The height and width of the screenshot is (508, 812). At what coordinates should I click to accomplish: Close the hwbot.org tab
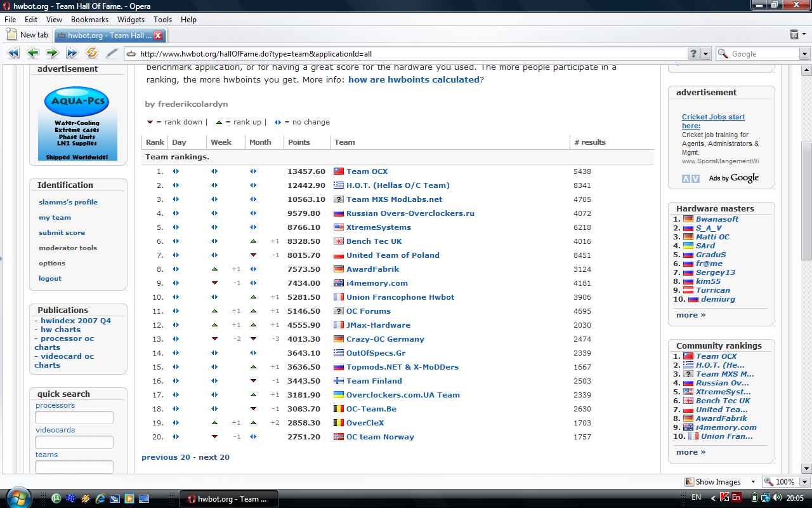point(158,36)
